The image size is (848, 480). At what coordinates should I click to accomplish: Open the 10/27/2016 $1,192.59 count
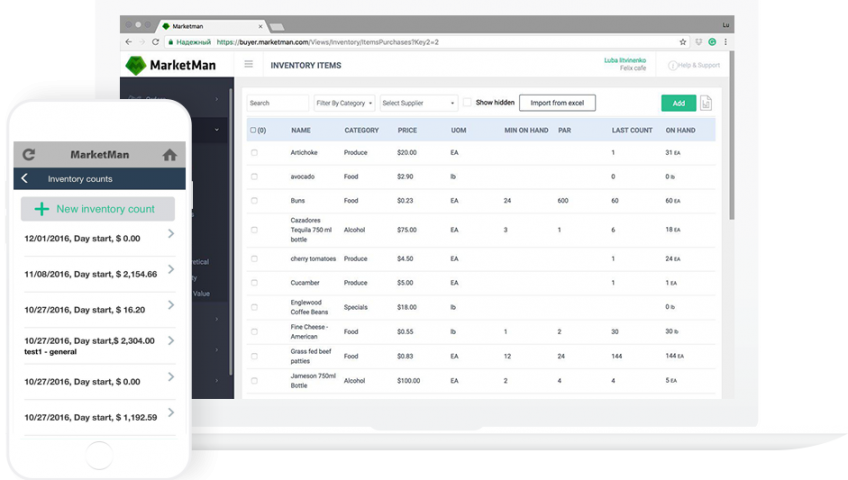pyautogui.click(x=100, y=417)
